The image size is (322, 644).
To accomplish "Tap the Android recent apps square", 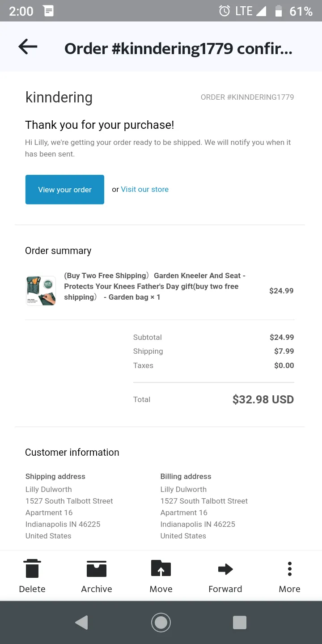I will coord(240,622).
